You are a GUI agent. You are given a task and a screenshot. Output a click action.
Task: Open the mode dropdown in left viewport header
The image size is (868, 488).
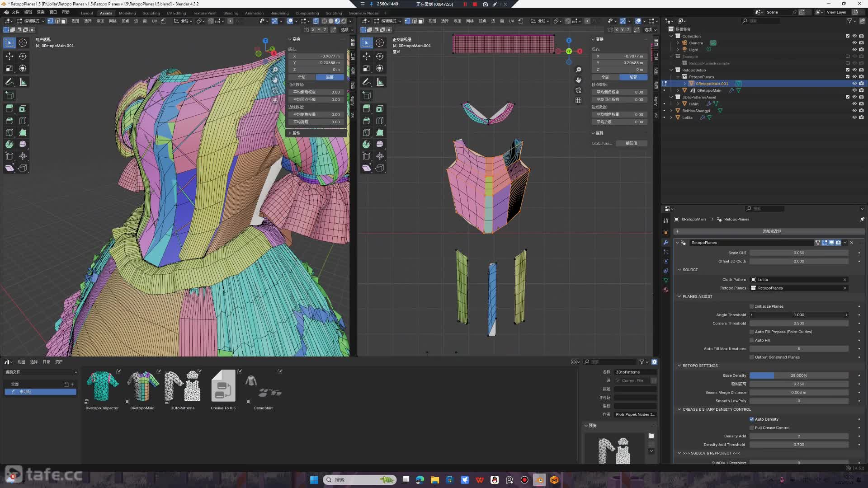pos(31,21)
